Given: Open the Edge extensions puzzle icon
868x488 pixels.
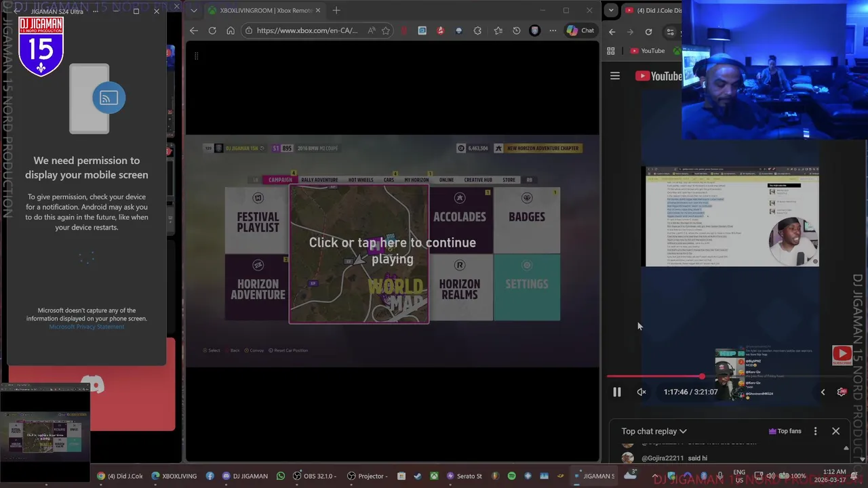Looking at the screenshot, I should pyautogui.click(x=477, y=30).
